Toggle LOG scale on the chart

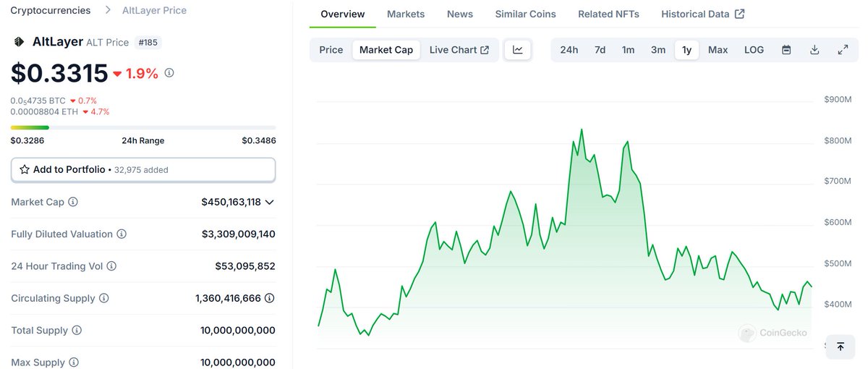(x=754, y=50)
